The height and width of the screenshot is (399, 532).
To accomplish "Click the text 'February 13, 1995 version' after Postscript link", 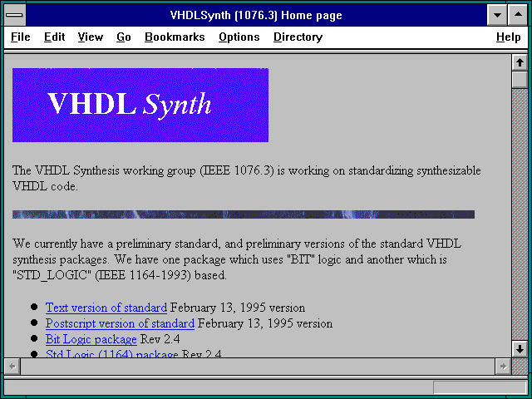I will (x=265, y=323).
